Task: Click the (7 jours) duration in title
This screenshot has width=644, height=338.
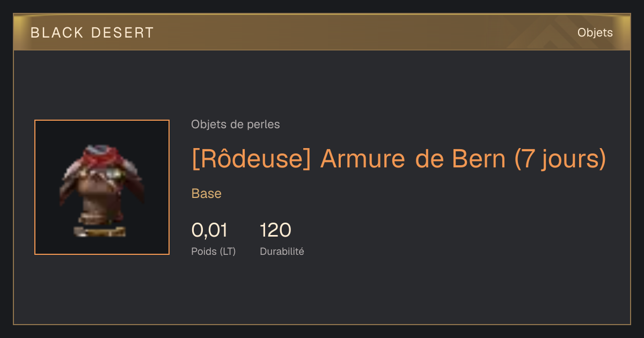Action: pyautogui.click(x=560, y=159)
